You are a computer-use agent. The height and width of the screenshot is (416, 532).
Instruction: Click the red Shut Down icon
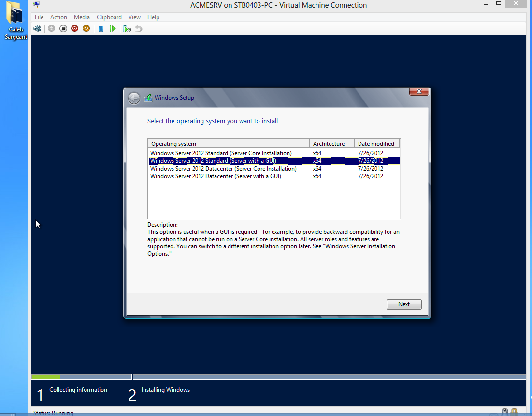click(74, 29)
